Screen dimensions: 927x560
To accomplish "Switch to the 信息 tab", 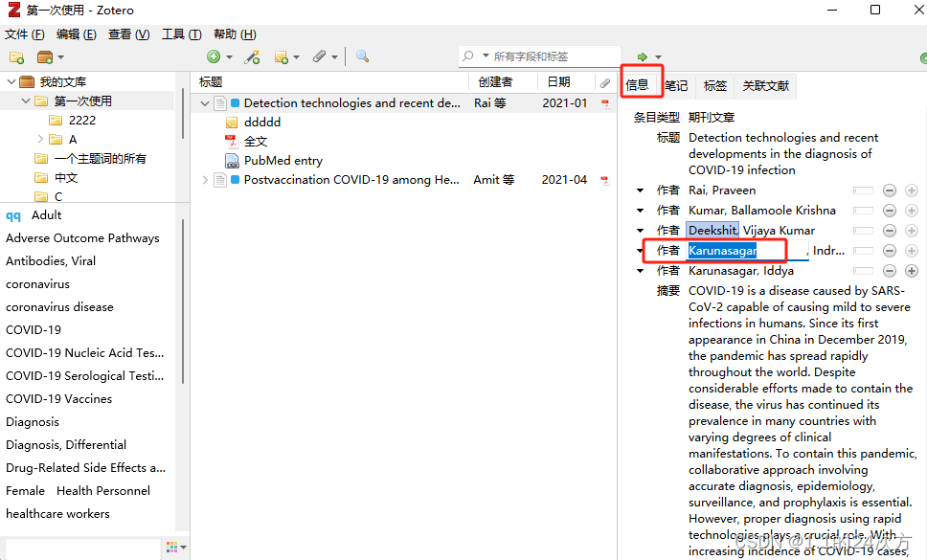I will coord(638,85).
